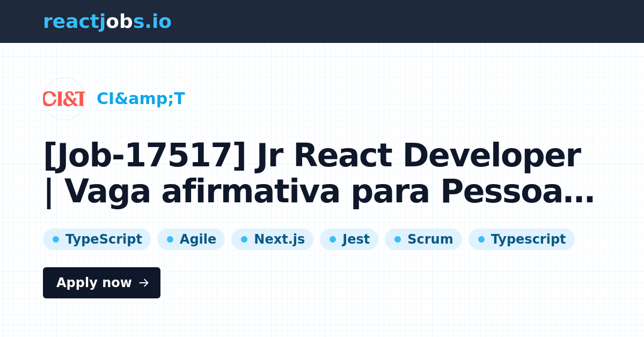This screenshot has height=337, width=644.
Task: Select the TypeScript skill tag
Action: pyautogui.click(x=97, y=239)
